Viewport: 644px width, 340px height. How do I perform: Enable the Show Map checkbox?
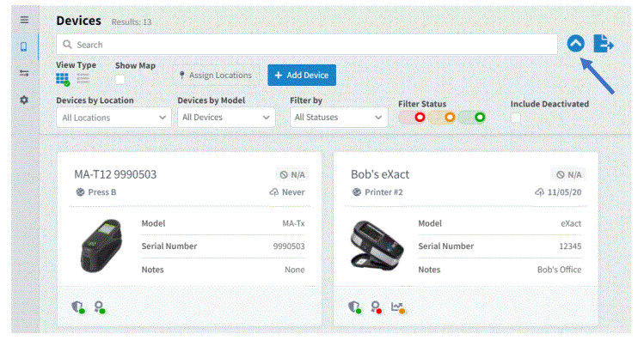click(x=120, y=80)
